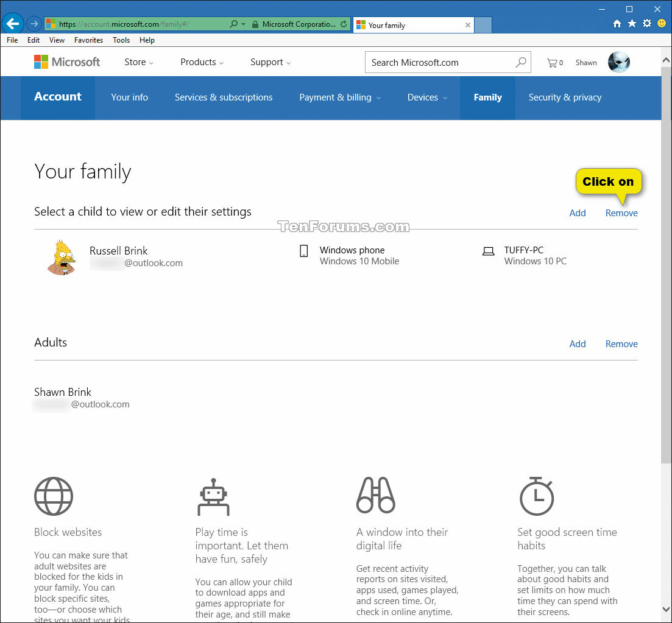Close the Your family browser tab
Screen dimensions: 672x623
click(467, 25)
